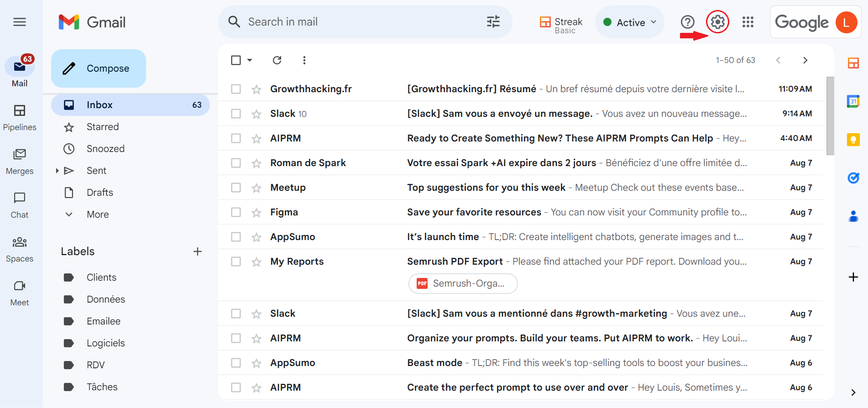Select the Meetup email checkbox
This screenshot has height=408, width=868.
(x=236, y=188)
